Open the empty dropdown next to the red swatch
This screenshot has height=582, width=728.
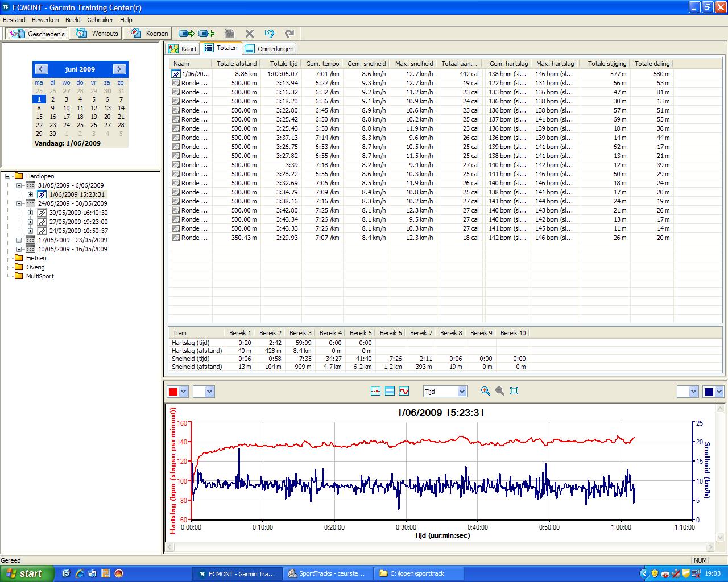coord(209,392)
